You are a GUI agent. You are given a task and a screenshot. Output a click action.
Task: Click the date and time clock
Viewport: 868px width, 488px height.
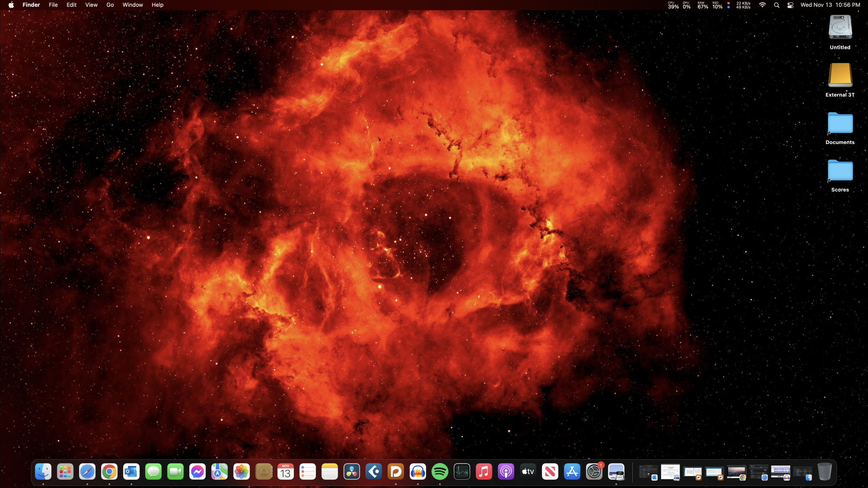tap(830, 5)
